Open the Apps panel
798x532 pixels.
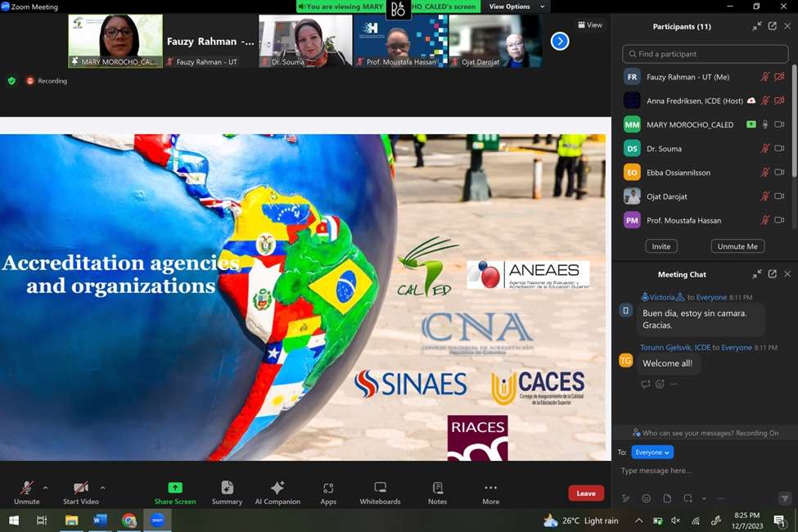coord(328,493)
